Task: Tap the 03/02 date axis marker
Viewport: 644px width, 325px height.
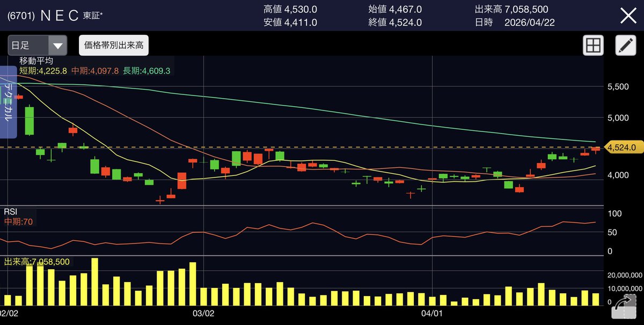Action: [x=203, y=312]
